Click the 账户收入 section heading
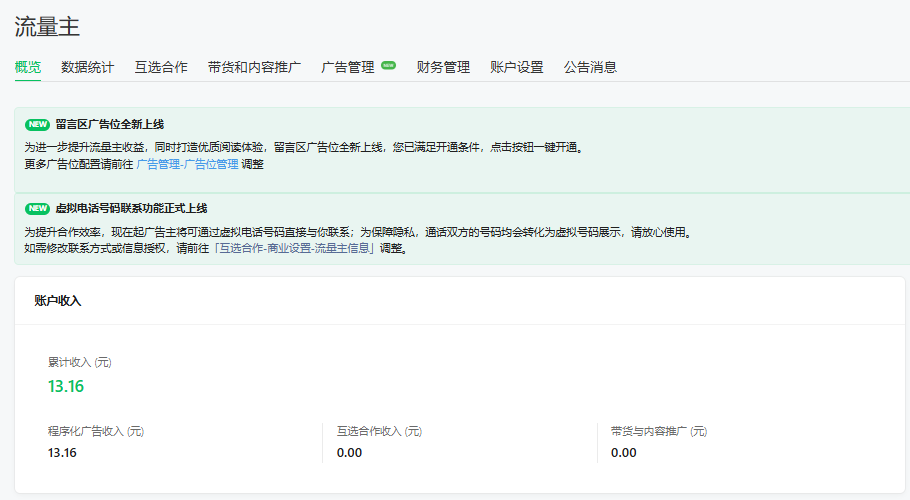 click(58, 300)
